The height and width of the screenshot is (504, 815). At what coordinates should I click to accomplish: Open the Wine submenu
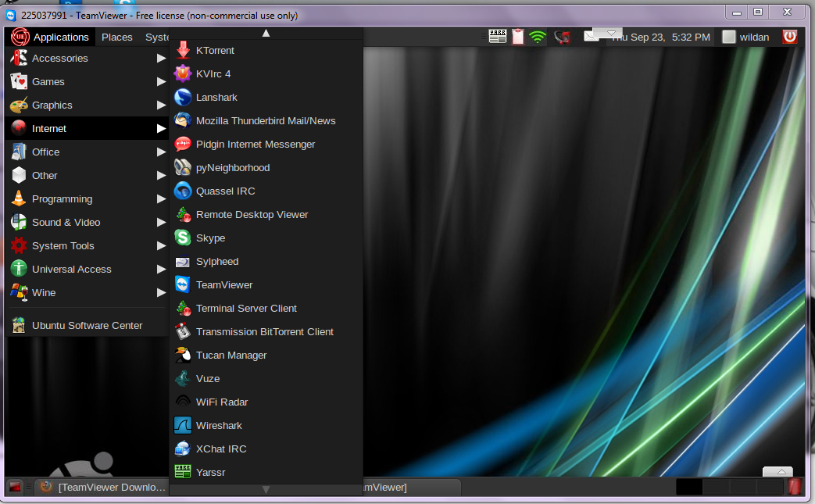(x=87, y=292)
